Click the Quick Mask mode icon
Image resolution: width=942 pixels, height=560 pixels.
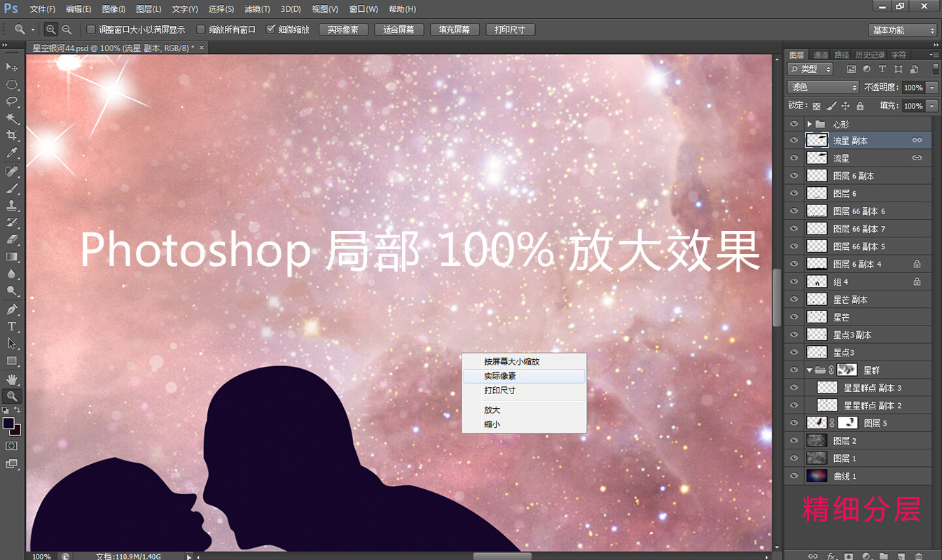(12, 445)
